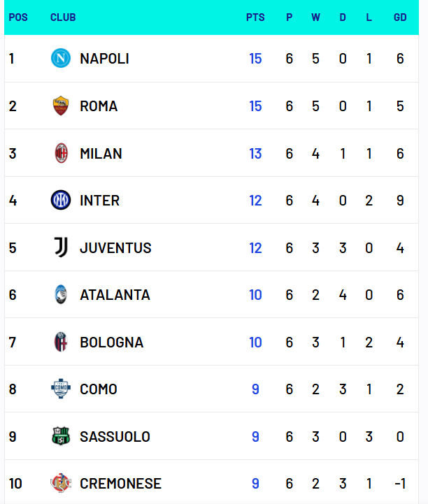Click the Como club crest icon
This screenshot has width=428, height=504.
tap(61, 389)
